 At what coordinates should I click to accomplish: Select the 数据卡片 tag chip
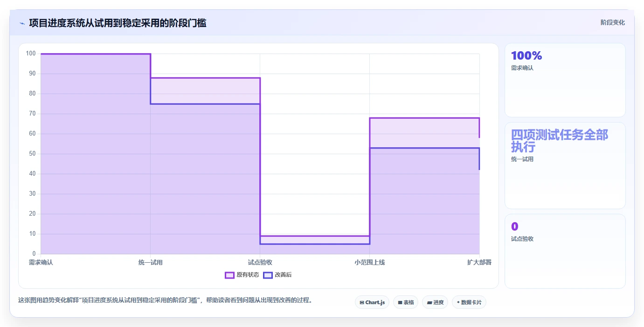tap(469, 302)
